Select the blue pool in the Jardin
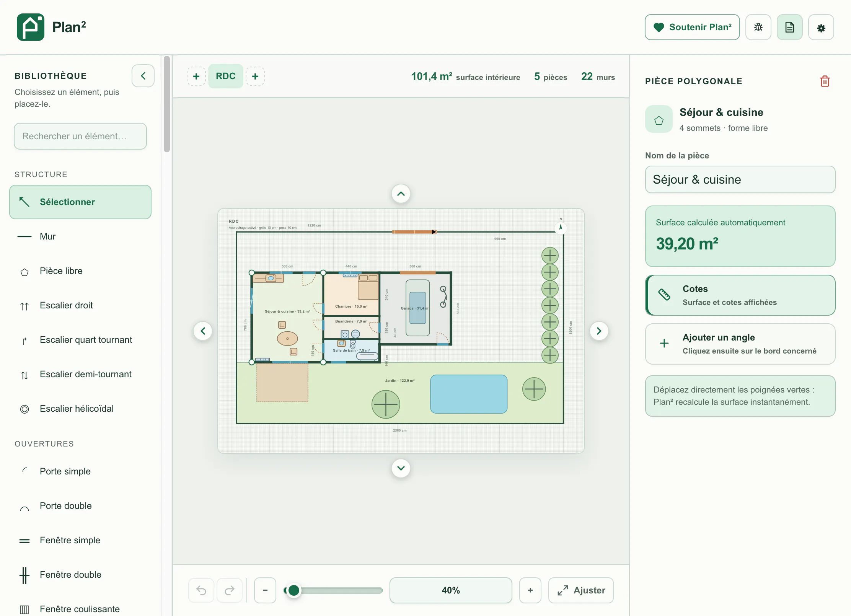 469,394
